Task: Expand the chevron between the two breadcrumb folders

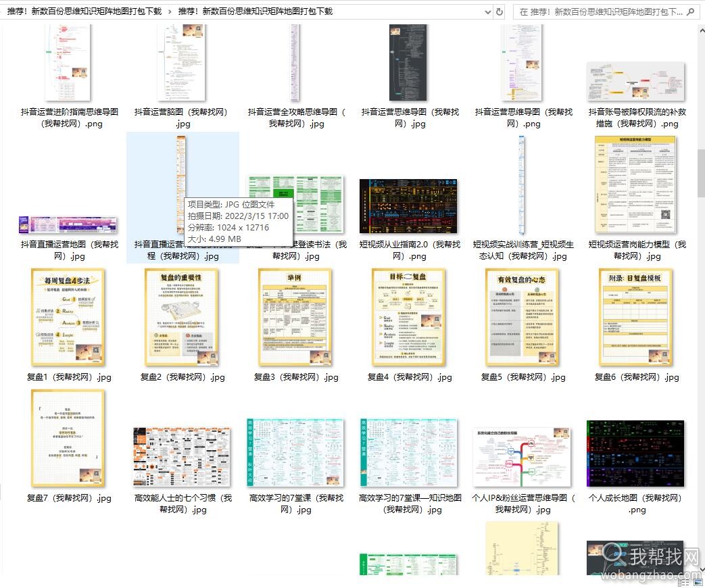Action: click(x=170, y=11)
